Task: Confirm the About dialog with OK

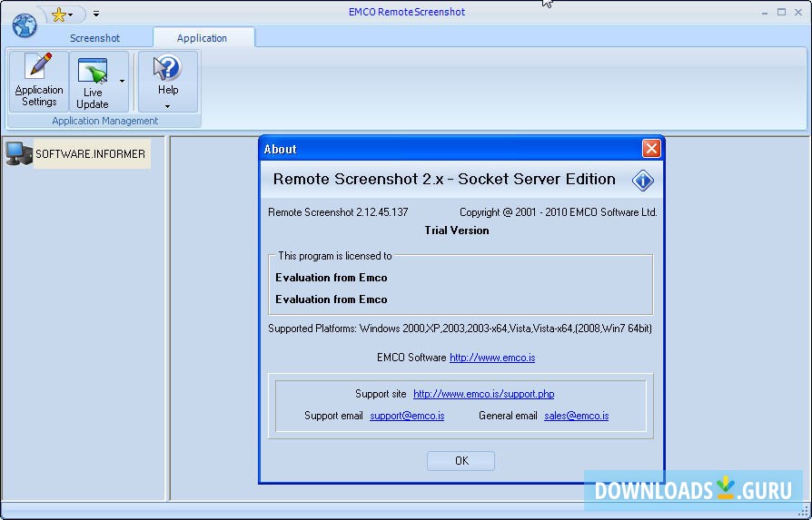Action: tap(460, 460)
